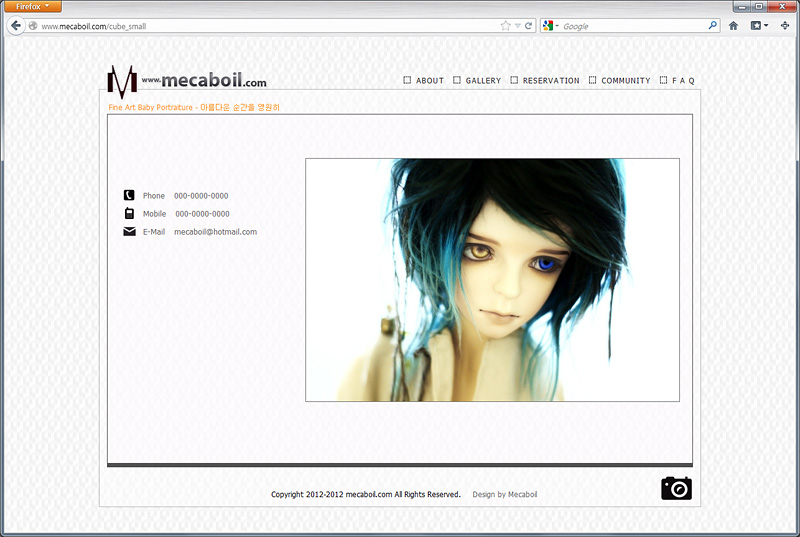Click the bookmark star icon in address bar
The image size is (800, 537).
tap(505, 25)
